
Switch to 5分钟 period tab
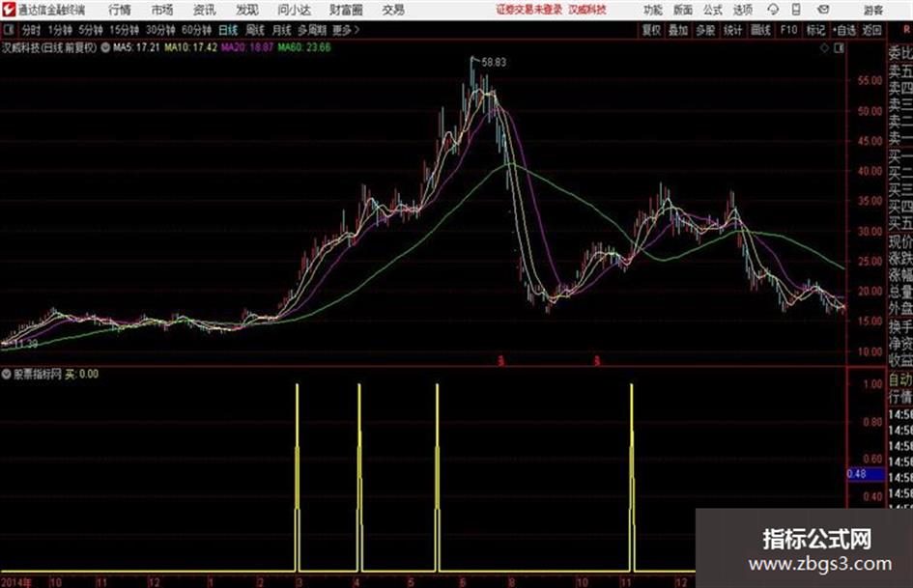click(x=91, y=30)
